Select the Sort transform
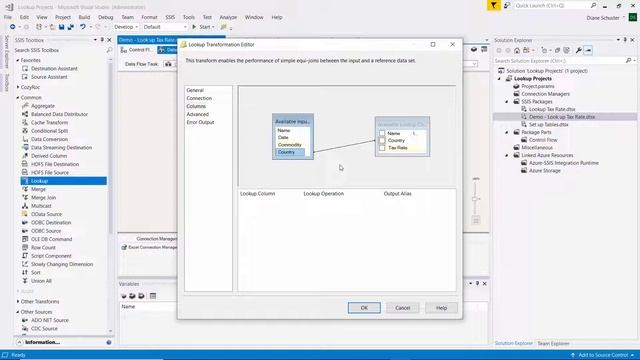The width and height of the screenshot is (640, 360). coord(36,273)
